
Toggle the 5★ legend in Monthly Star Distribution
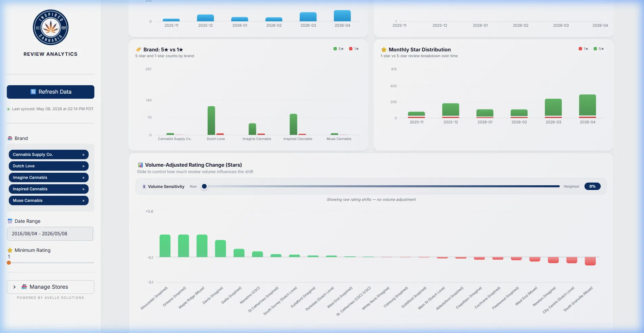599,49
